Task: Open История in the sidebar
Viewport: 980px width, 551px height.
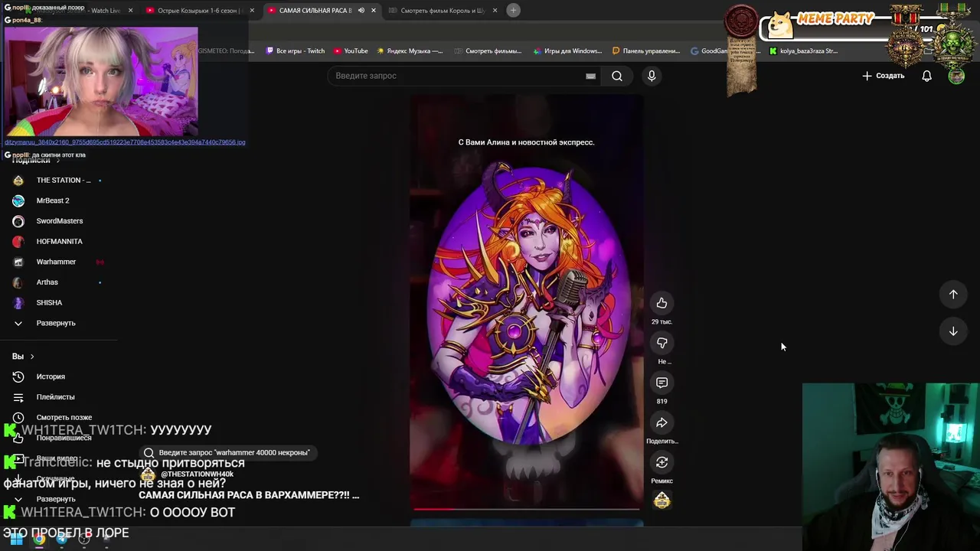Action: point(51,377)
